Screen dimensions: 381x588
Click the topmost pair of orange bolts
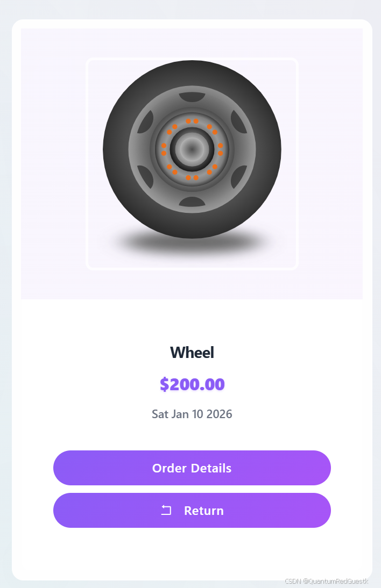[x=192, y=121]
